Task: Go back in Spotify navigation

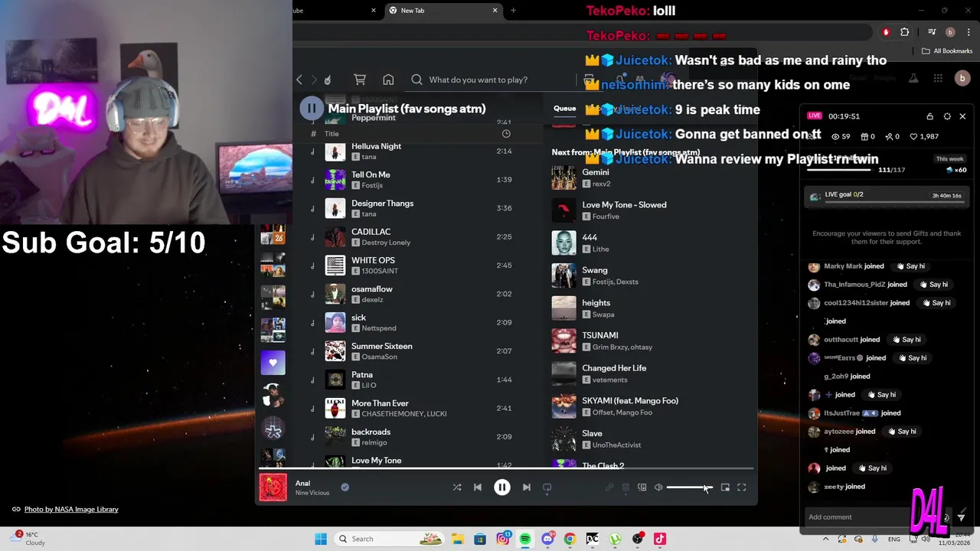Action: [x=299, y=80]
